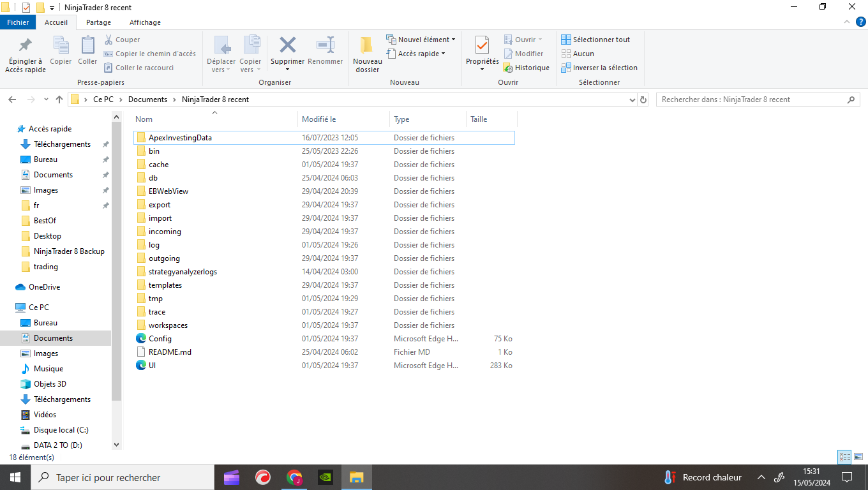Sort by the Type column header

coord(428,119)
